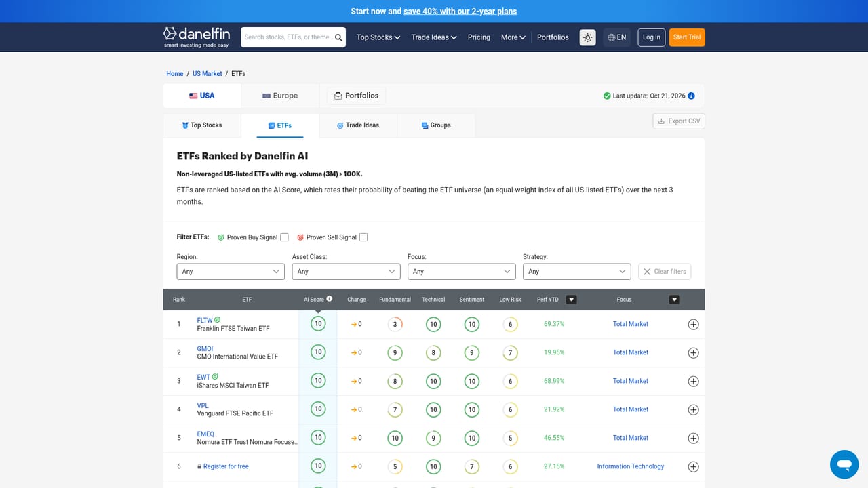The width and height of the screenshot is (868, 488).
Task: Open the EWT ticker link
Action: pyautogui.click(x=203, y=377)
